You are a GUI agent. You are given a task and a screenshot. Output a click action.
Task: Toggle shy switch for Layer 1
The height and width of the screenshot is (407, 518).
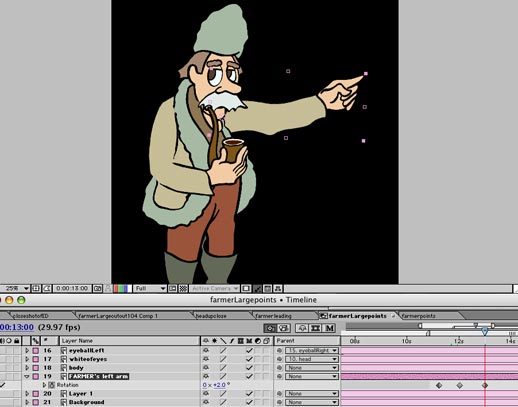point(206,394)
